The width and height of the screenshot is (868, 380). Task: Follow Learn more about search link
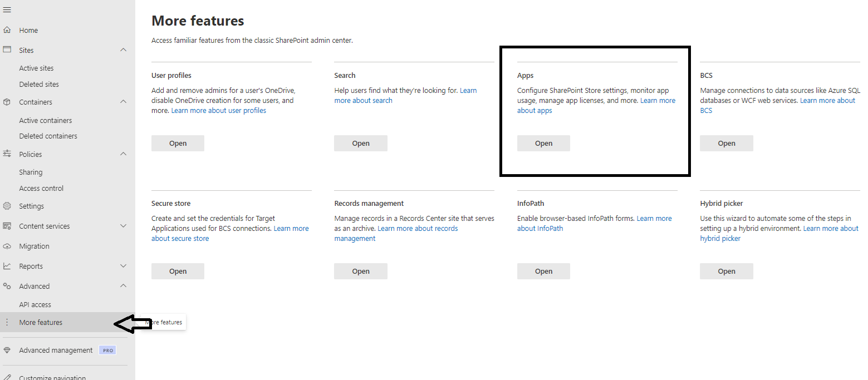tap(364, 100)
